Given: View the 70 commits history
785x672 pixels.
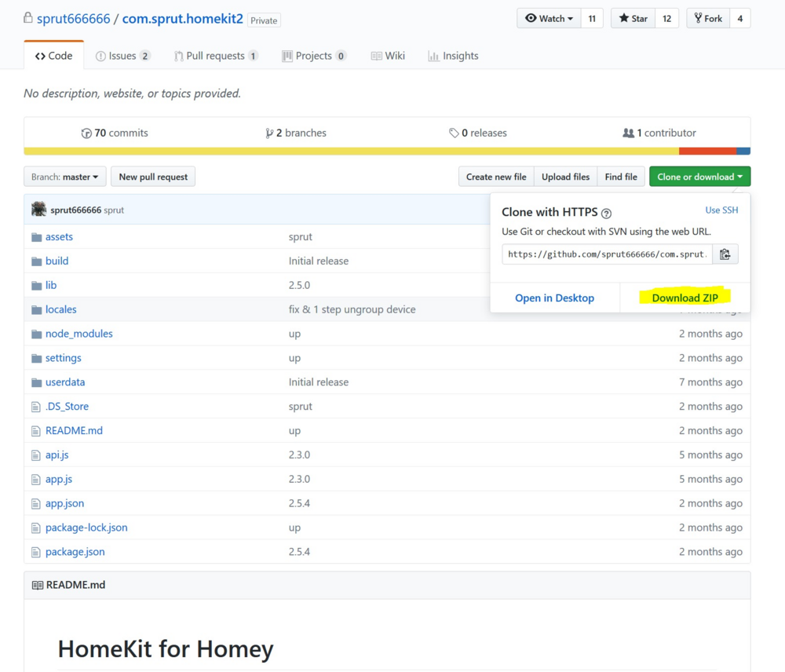Looking at the screenshot, I should click(x=115, y=133).
